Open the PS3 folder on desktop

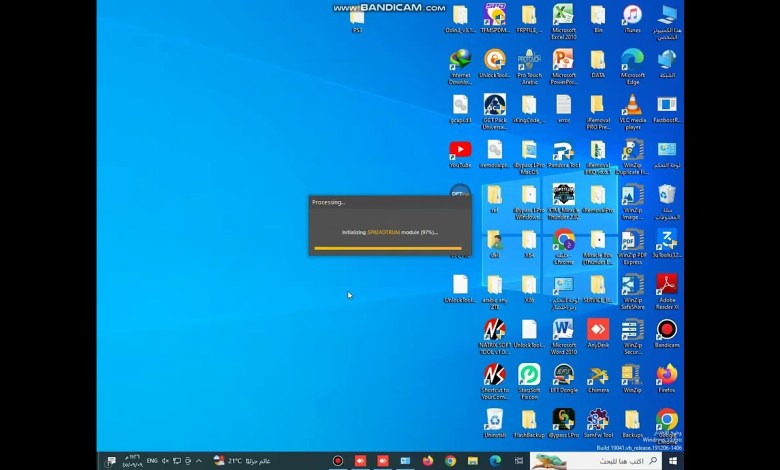[357, 22]
